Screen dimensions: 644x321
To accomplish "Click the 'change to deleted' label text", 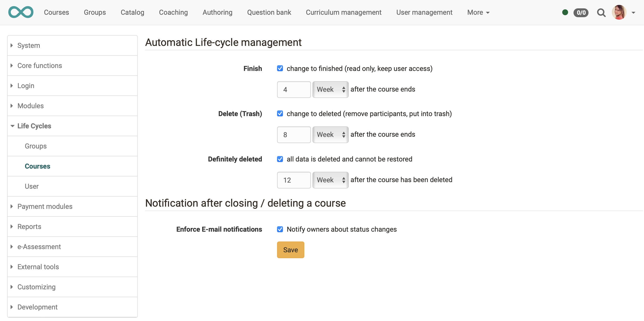I will [369, 114].
